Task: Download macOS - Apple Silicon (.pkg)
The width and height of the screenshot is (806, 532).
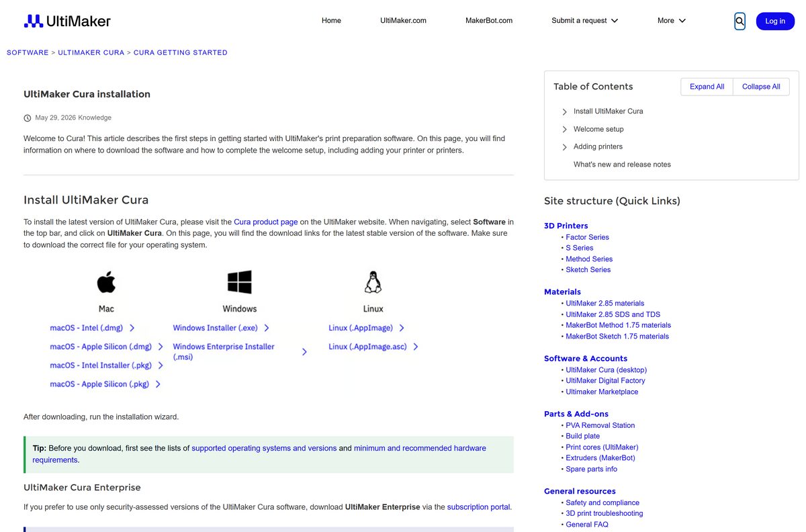Action: [x=99, y=384]
